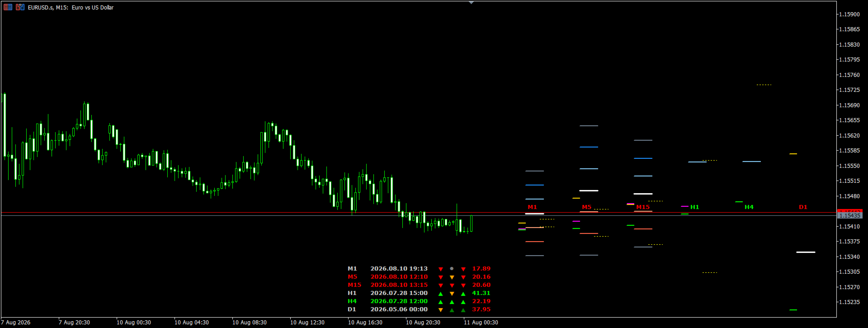
Task: Click the orange down arrow in M5 row
Action: pos(452,277)
